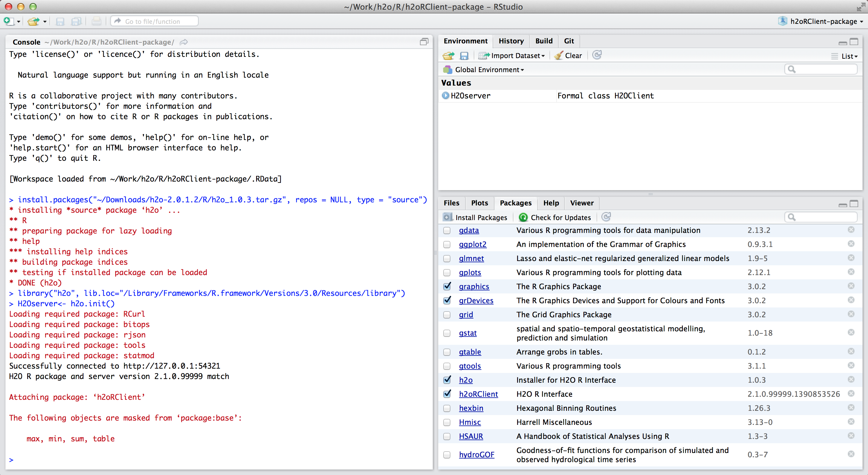The width and height of the screenshot is (868, 475).
Task: Click the Check for Updates icon
Action: pos(523,217)
